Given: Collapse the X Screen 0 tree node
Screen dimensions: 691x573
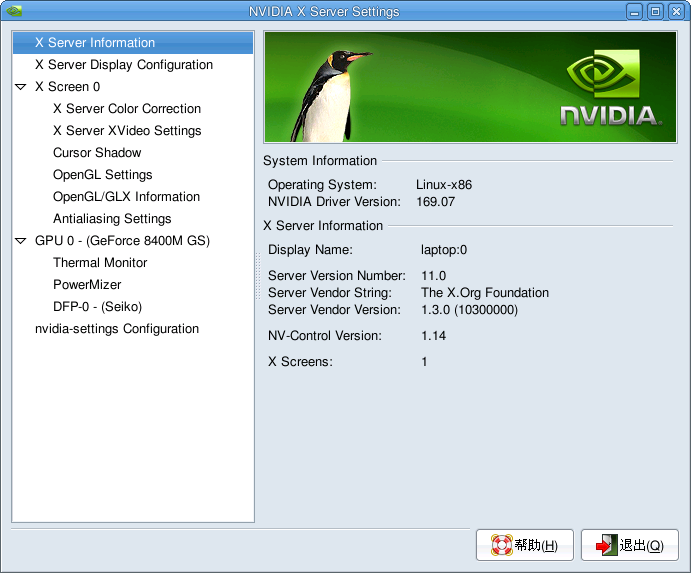Looking at the screenshot, I should tap(20, 87).
